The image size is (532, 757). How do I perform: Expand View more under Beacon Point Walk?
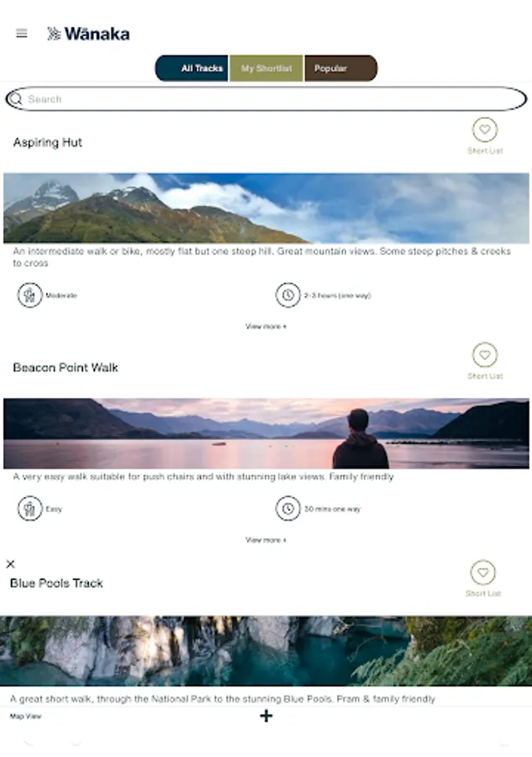(266, 540)
